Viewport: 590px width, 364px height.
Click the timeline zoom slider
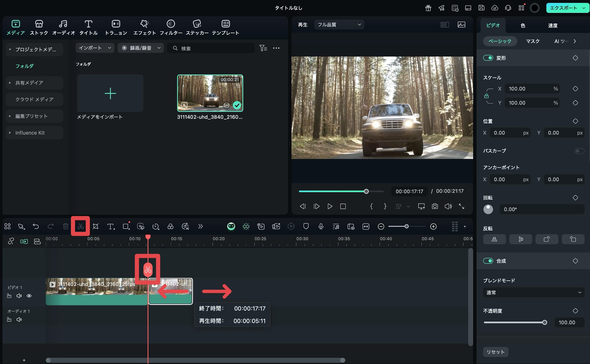tap(407, 226)
